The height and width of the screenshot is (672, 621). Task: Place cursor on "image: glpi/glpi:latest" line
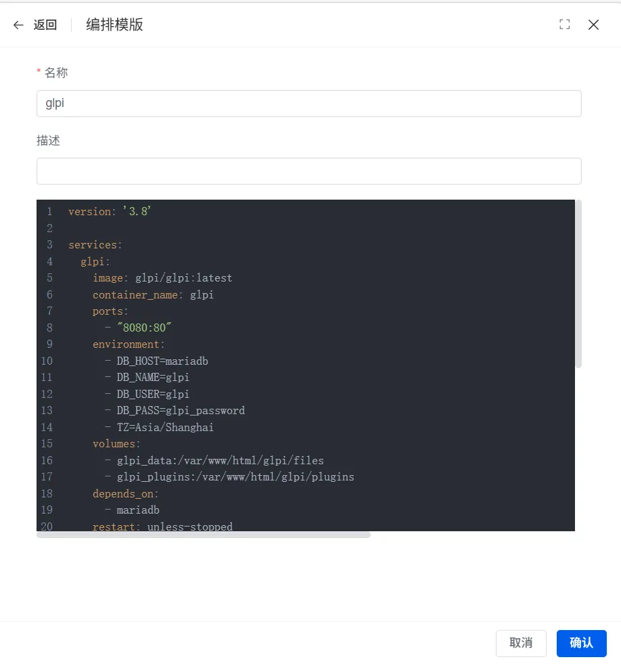(162, 278)
